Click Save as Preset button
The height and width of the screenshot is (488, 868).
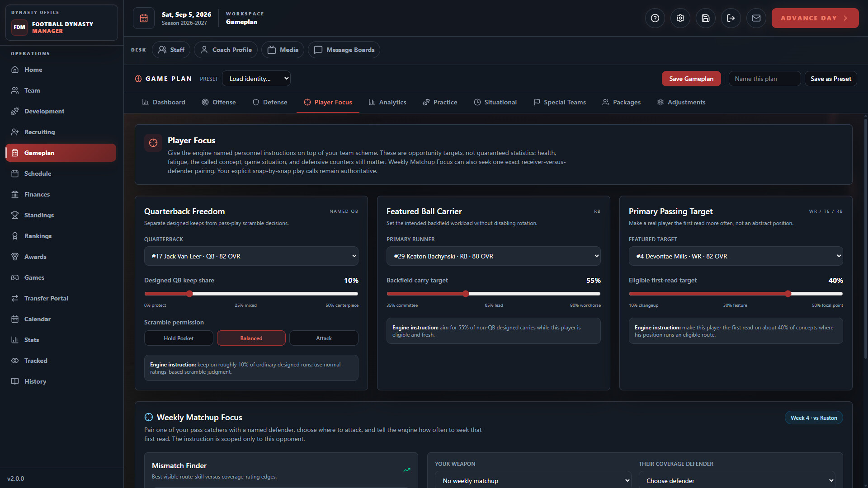[831, 79]
